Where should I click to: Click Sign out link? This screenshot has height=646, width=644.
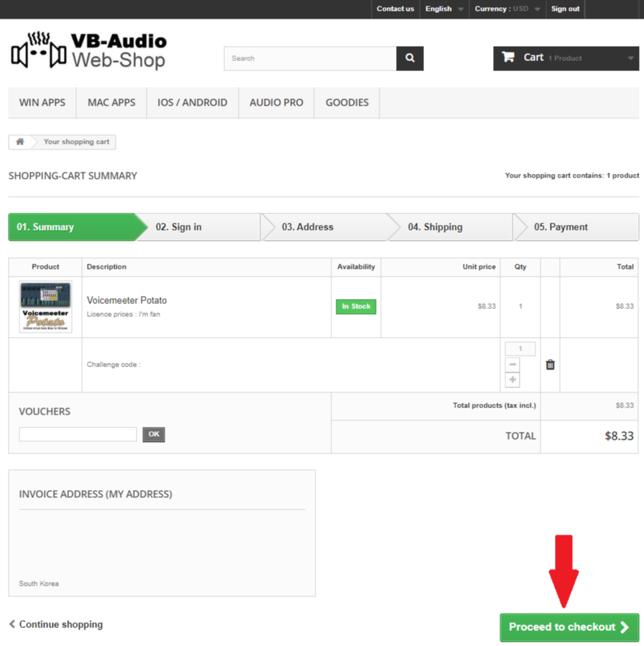566,9
